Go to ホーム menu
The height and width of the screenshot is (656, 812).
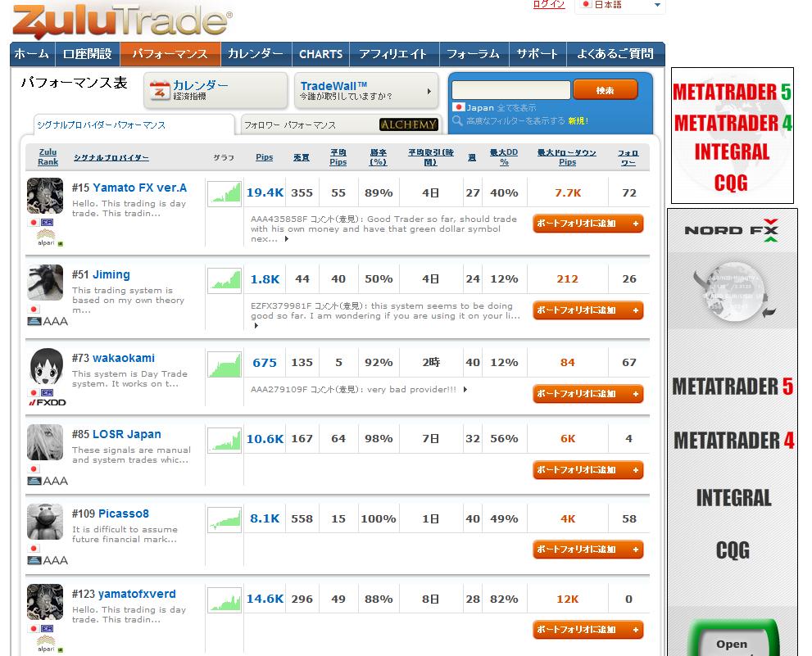coord(32,54)
